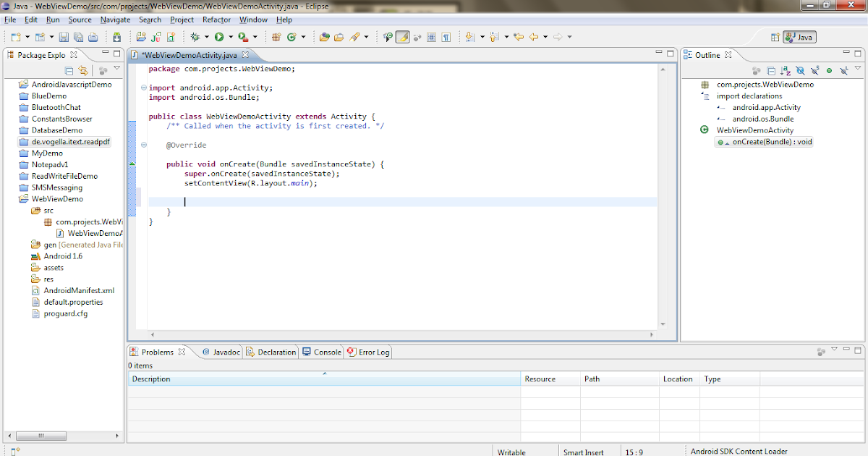Open the Refactor menu
The image size is (868, 456).
click(214, 20)
